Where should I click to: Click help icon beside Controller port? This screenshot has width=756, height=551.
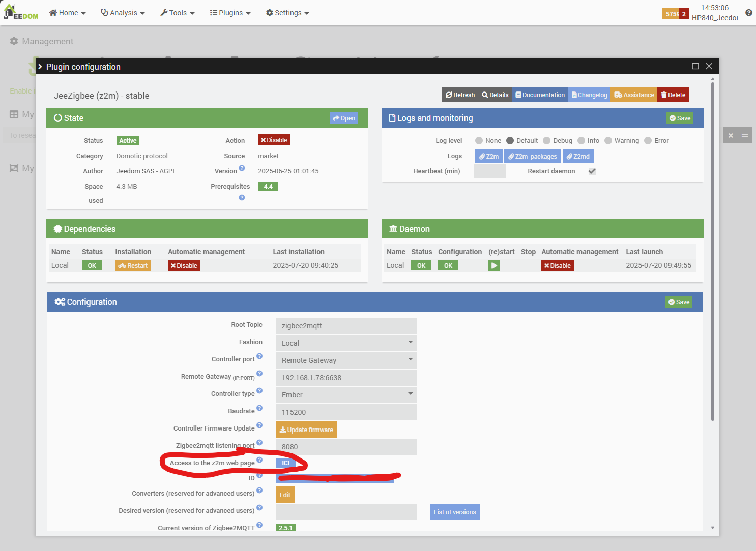(259, 357)
